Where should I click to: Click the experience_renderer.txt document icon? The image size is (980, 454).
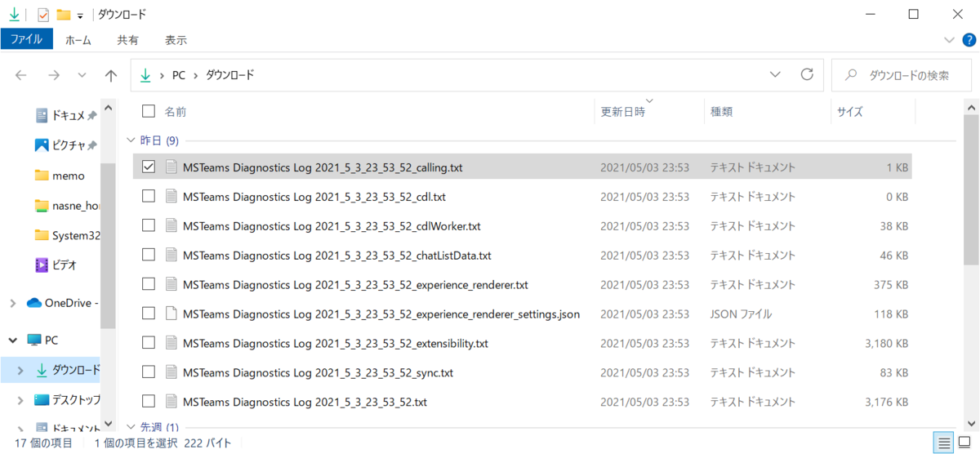click(x=171, y=284)
